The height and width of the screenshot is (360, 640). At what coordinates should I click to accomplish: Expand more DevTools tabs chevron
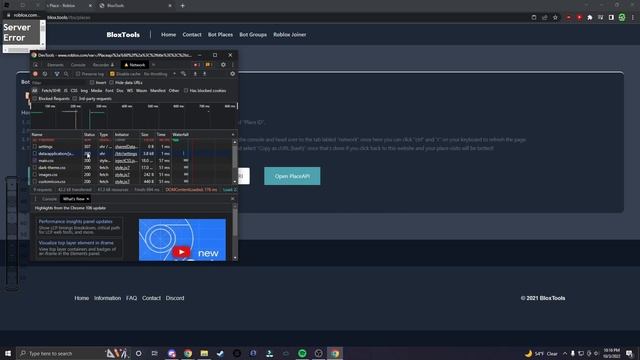(x=154, y=64)
